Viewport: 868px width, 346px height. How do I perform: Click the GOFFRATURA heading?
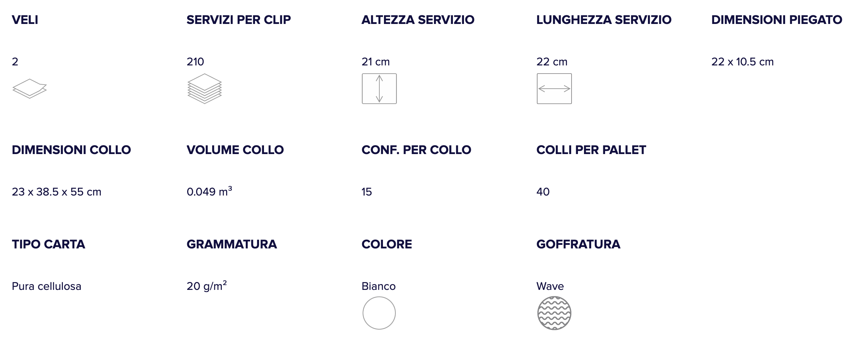(x=578, y=244)
